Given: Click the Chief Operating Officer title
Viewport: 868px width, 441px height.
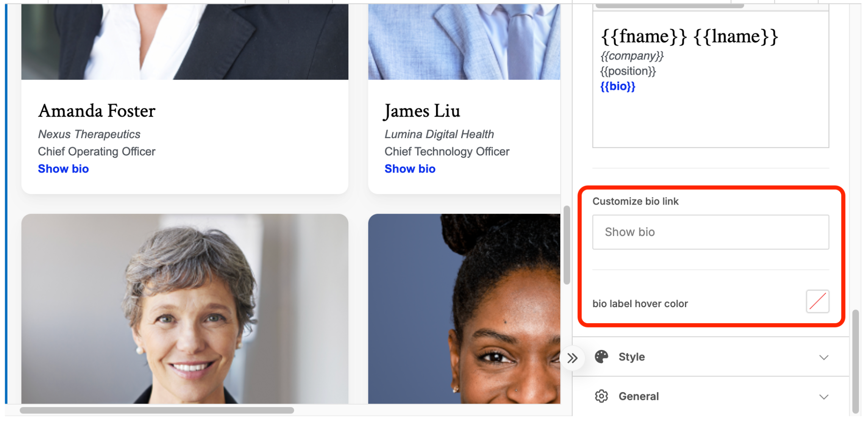Looking at the screenshot, I should pyautogui.click(x=97, y=151).
